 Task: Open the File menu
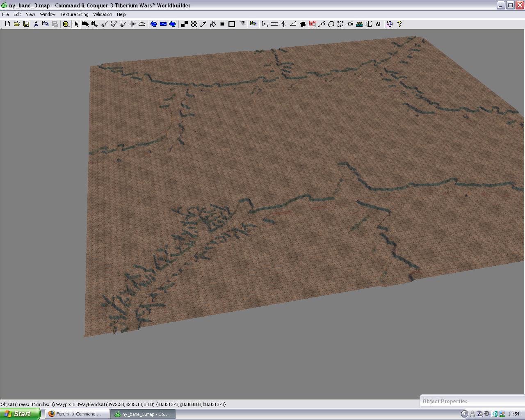[6, 14]
